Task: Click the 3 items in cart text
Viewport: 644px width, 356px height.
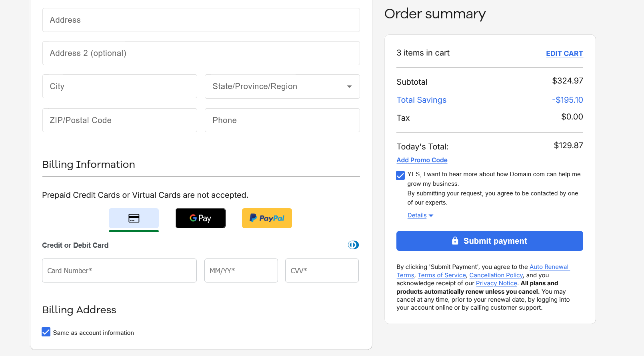Action: 423,53
